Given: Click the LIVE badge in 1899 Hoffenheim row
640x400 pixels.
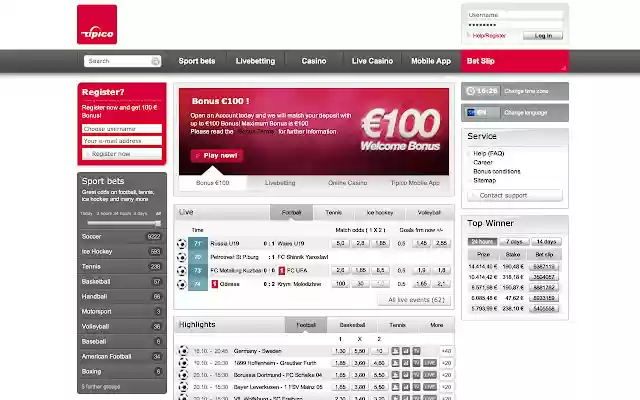Looking at the screenshot, I should (x=430, y=363).
